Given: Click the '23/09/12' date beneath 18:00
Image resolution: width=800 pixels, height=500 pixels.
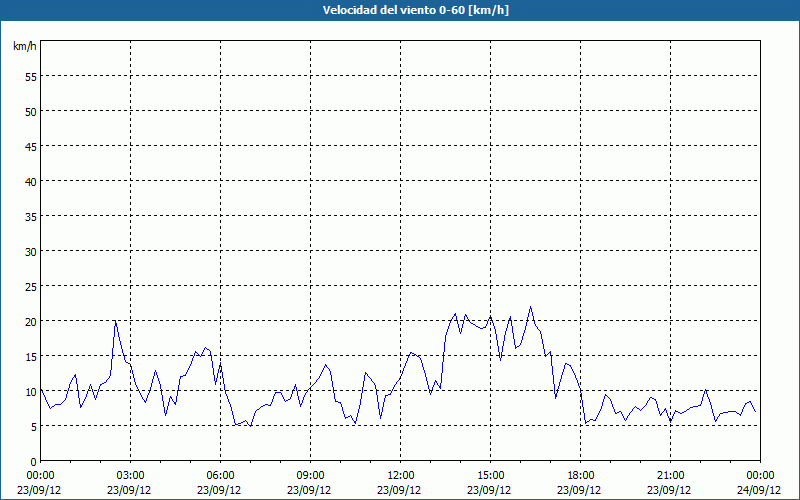Looking at the screenshot, I should pyautogui.click(x=579, y=490).
